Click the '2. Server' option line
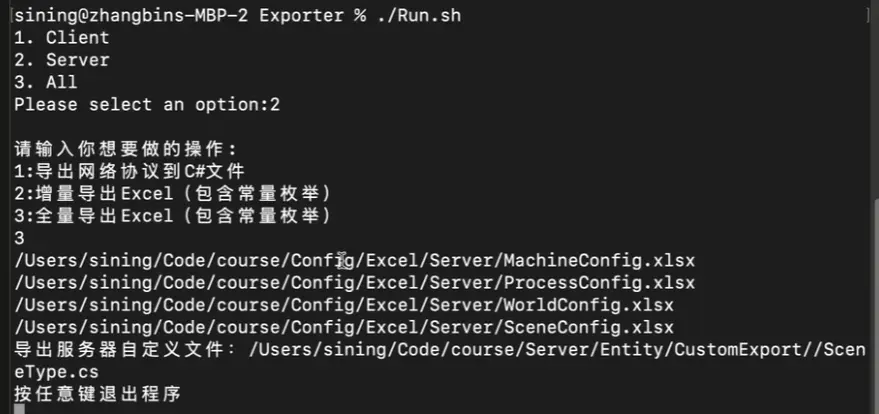The image size is (879, 414). pyautogui.click(x=62, y=60)
